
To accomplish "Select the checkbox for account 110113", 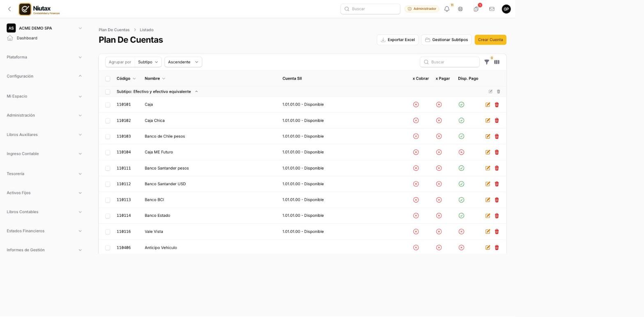I will point(108,200).
